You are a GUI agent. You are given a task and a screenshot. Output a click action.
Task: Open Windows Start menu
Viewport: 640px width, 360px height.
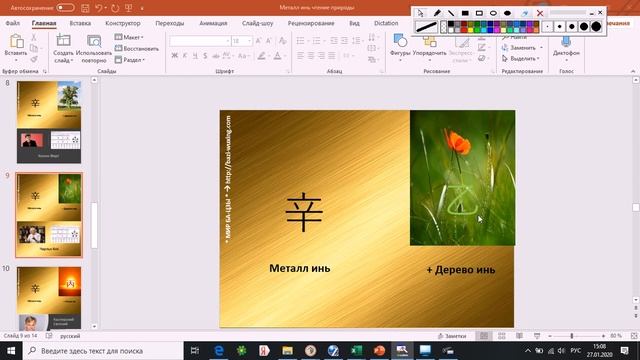[11, 351]
